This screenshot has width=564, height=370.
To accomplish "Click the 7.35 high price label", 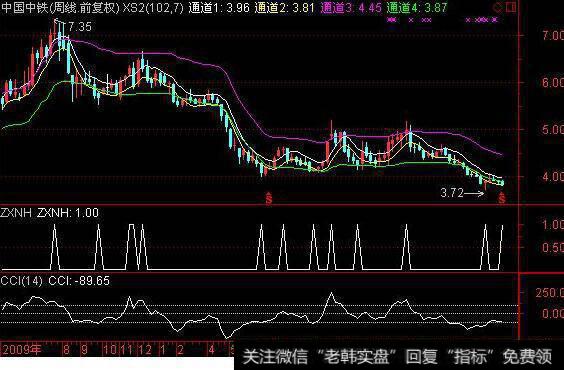I will coord(79,27).
